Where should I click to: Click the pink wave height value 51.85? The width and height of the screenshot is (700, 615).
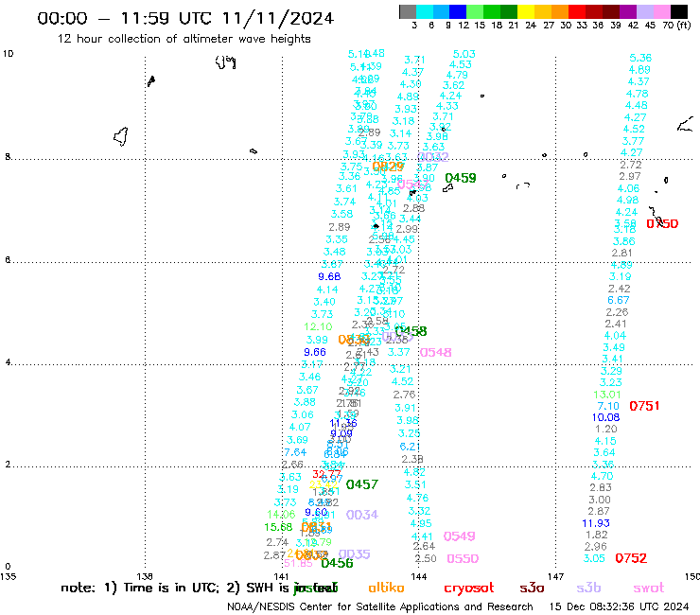(298, 564)
